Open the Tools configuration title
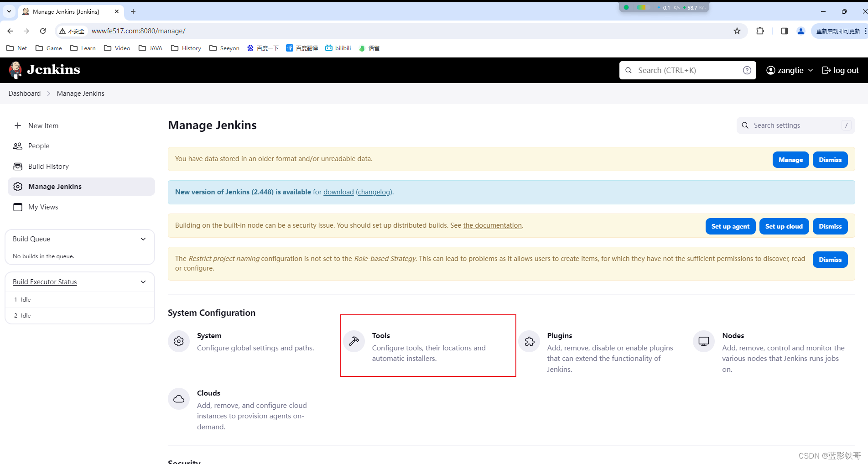 pyautogui.click(x=381, y=335)
